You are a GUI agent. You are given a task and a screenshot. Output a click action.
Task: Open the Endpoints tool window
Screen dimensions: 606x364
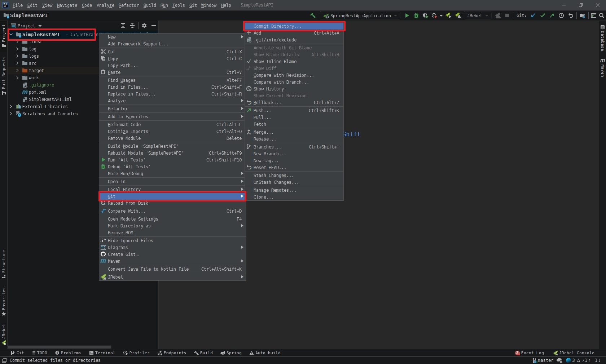coord(172,353)
